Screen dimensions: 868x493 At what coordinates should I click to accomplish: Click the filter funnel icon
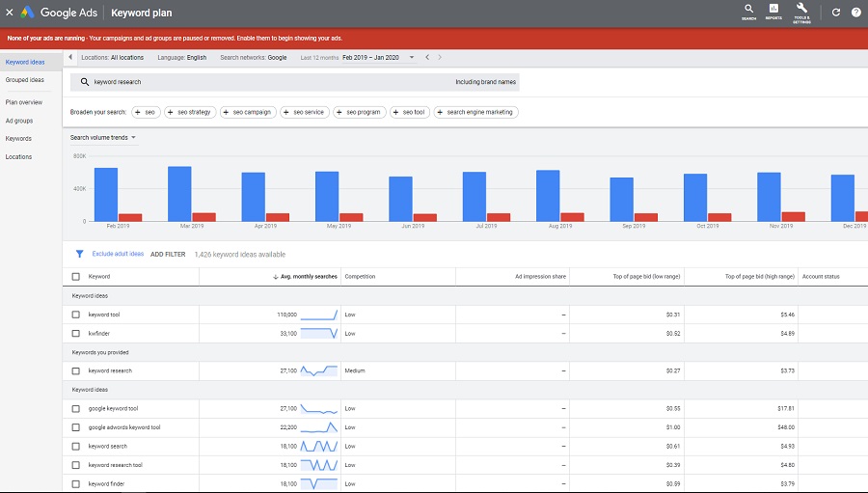[x=80, y=254]
